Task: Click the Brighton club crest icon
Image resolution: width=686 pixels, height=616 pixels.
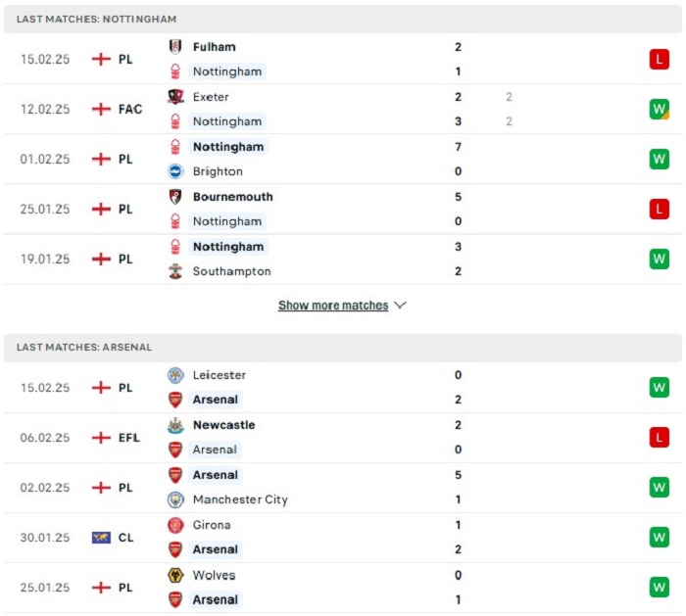Action: tap(175, 171)
